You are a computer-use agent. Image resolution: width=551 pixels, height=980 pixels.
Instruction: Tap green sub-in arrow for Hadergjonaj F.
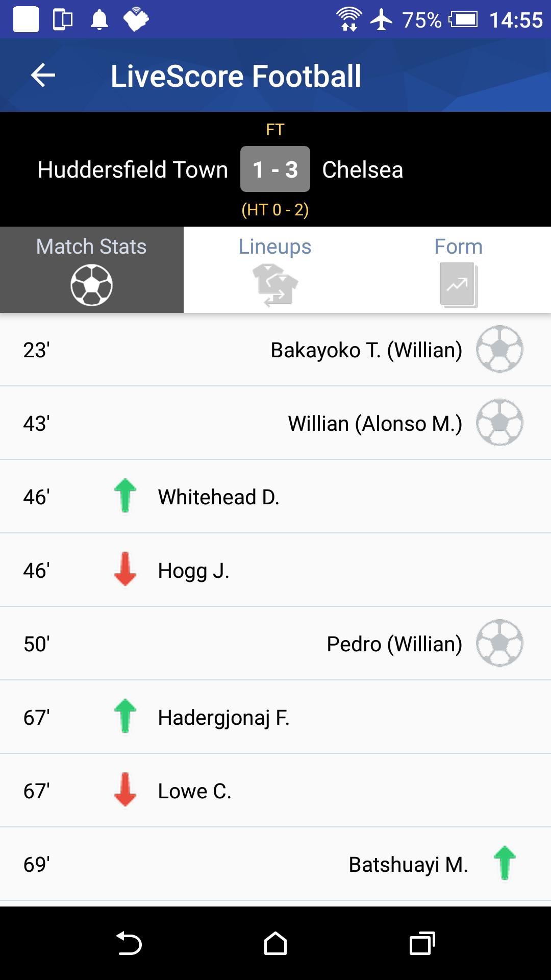(x=125, y=716)
